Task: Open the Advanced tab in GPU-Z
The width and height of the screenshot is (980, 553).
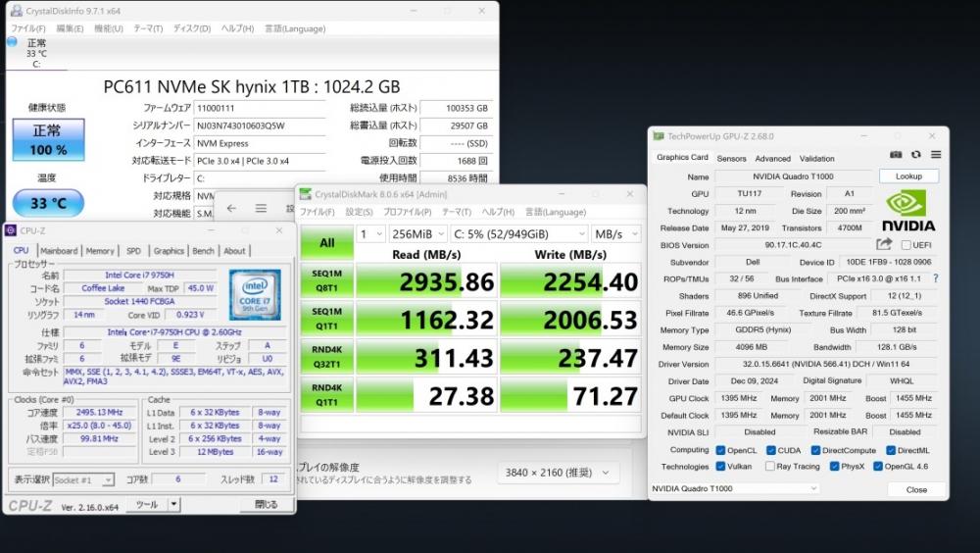Action: point(772,159)
